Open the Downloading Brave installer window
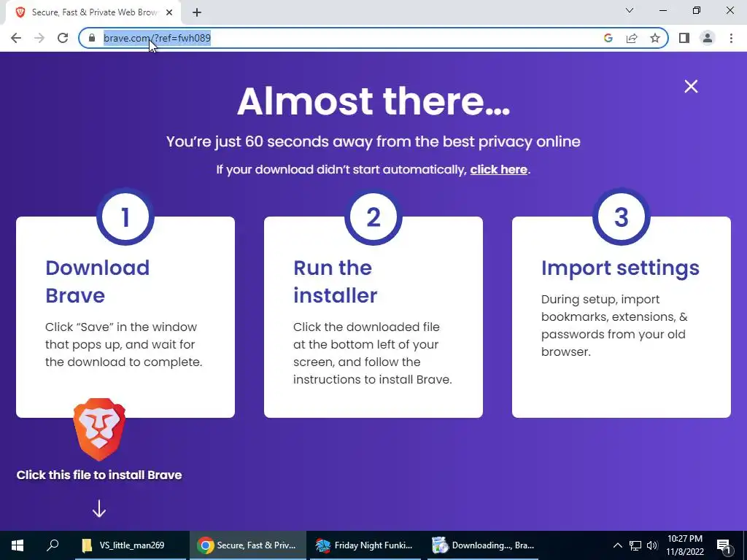The height and width of the screenshot is (560, 747). coord(483,545)
